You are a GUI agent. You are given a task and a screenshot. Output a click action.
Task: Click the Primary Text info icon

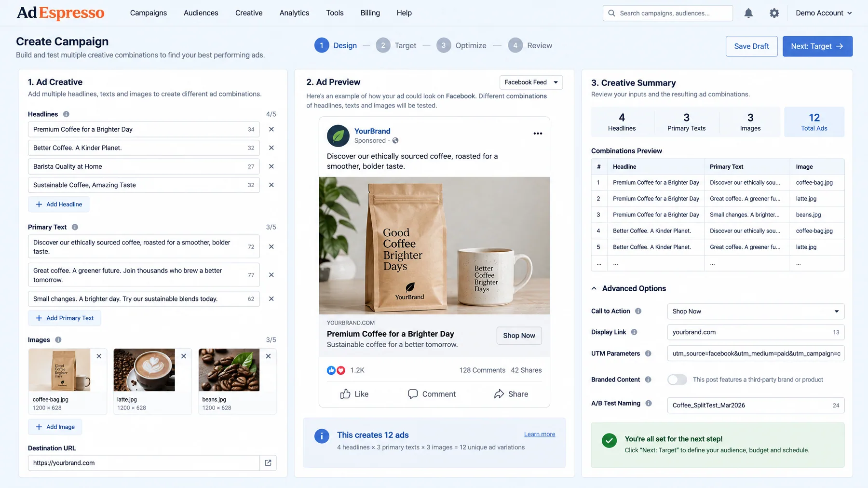pos(75,227)
